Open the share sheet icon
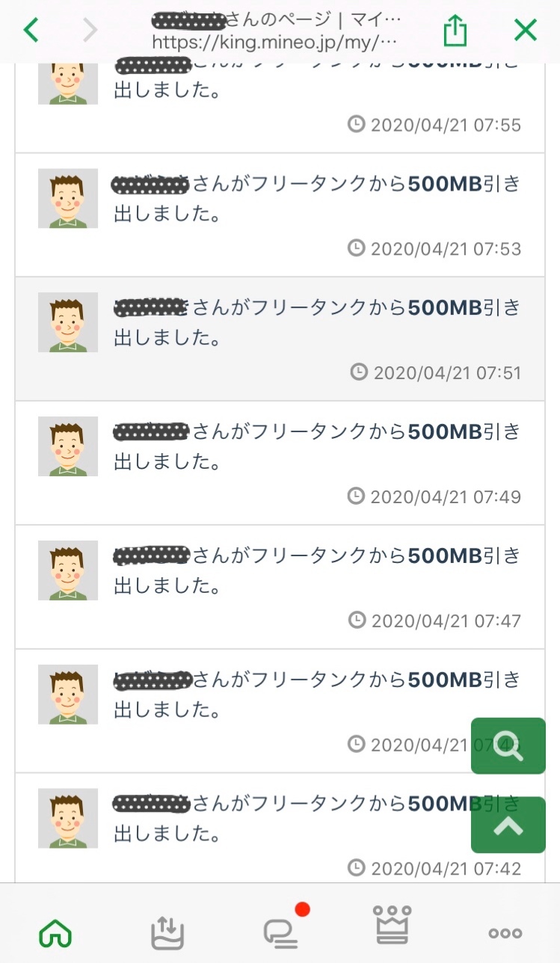Screen dimensions: 560x963 (455, 31)
